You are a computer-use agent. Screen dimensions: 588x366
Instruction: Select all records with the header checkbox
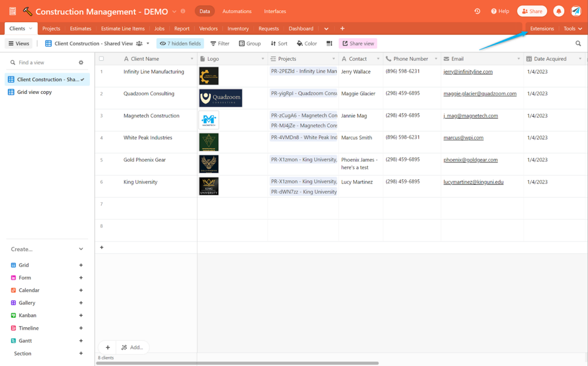click(x=102, y=58)
